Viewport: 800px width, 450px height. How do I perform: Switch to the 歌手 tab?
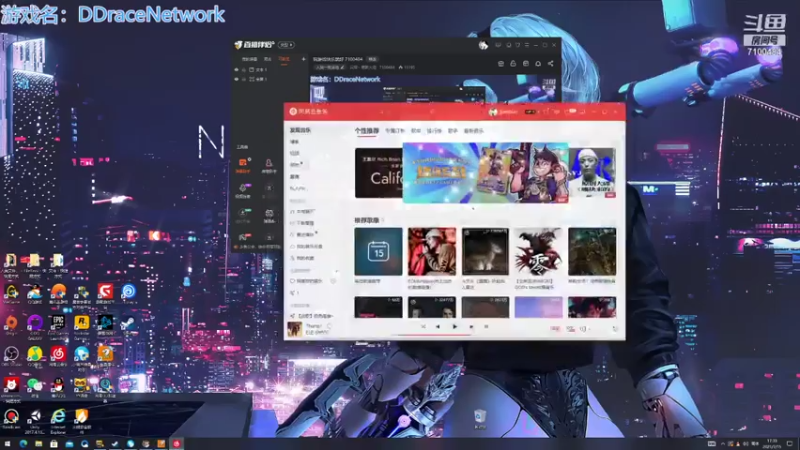[x=453, y=131]
